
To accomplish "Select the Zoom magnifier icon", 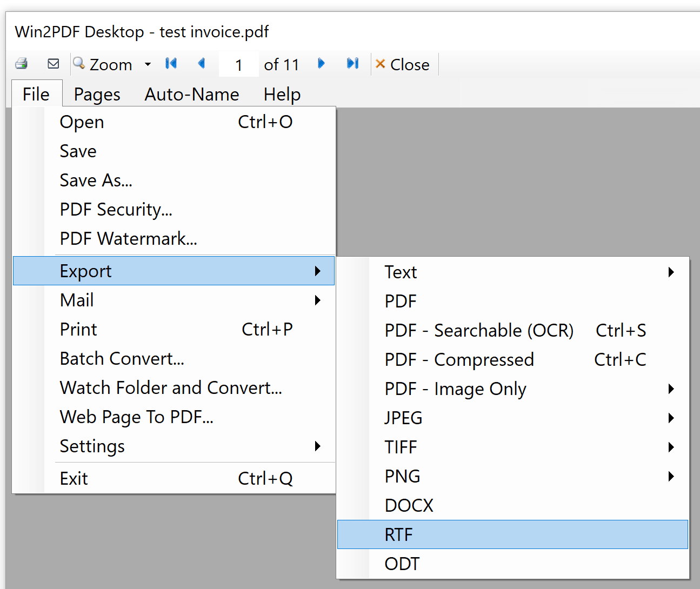I will click(78, 63).
